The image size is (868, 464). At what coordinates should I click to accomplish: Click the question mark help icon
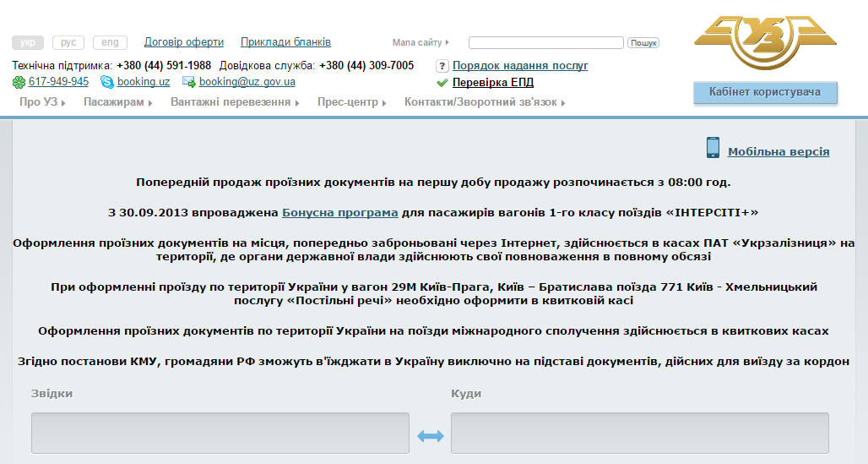pyautogui.click(x=442, y=66)
